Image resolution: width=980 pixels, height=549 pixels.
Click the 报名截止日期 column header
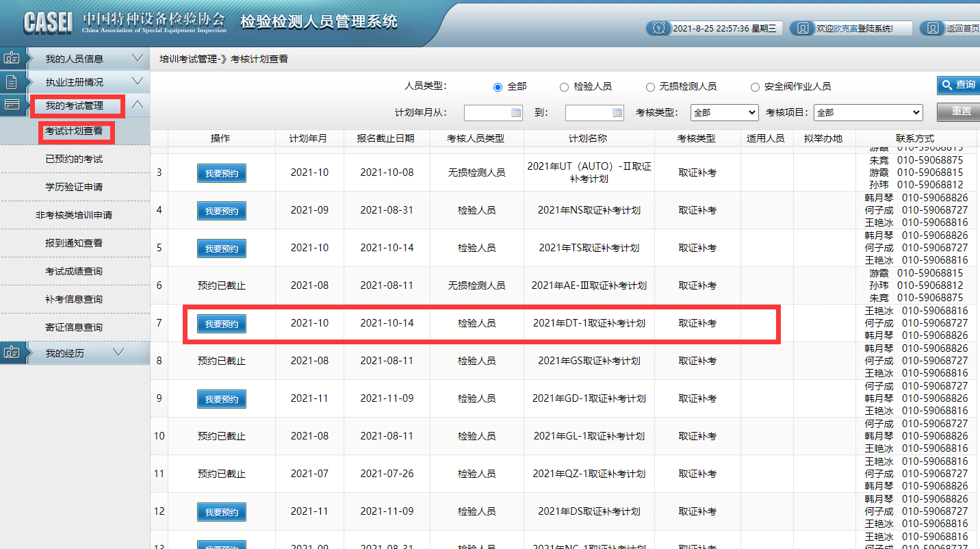point(387,138)
